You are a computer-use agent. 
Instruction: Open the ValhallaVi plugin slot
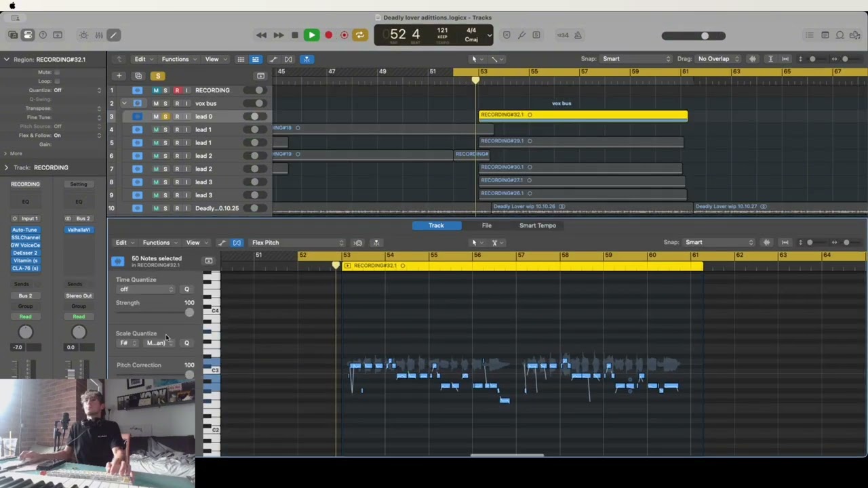pyautogui.click(x=79, y=230)
